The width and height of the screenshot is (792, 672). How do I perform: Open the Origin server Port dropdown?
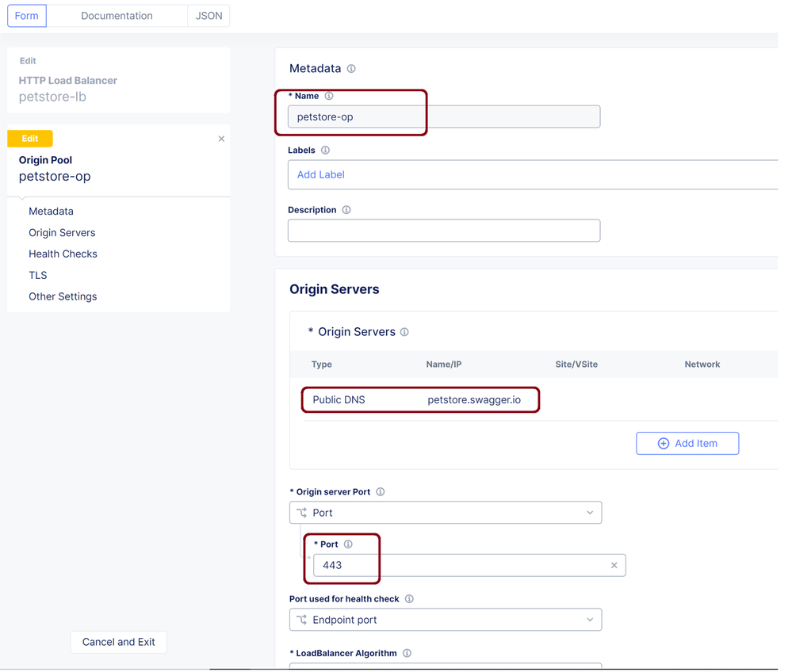445,513
